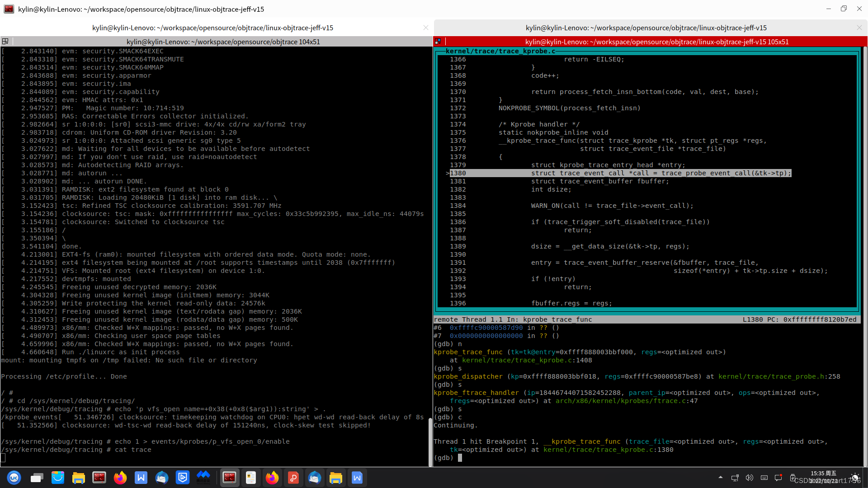
Task: Open the WPS PDF red taskbar icon
Action: [293, 478]
